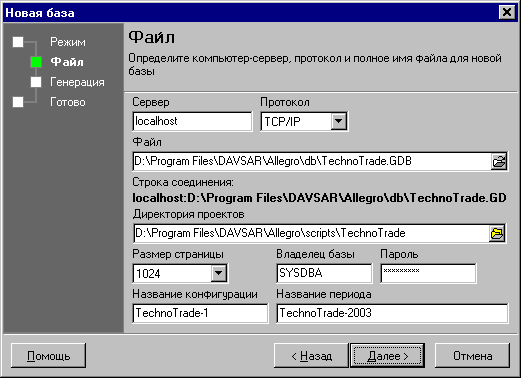Click the Готово step label
521x378 pixels.
pos(68,102)
